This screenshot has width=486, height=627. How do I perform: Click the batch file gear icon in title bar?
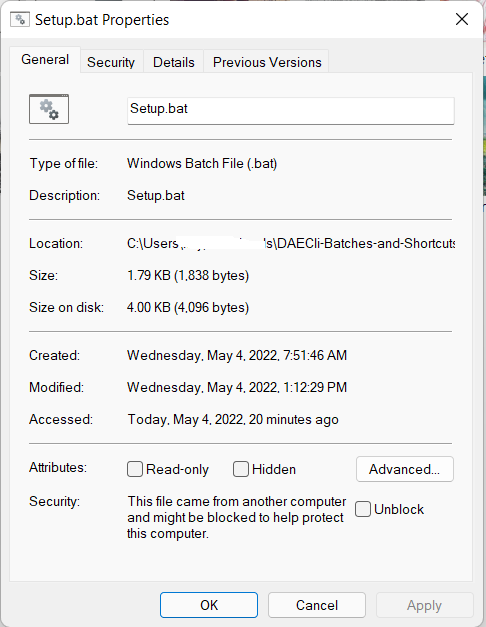(x=20, y=19)
